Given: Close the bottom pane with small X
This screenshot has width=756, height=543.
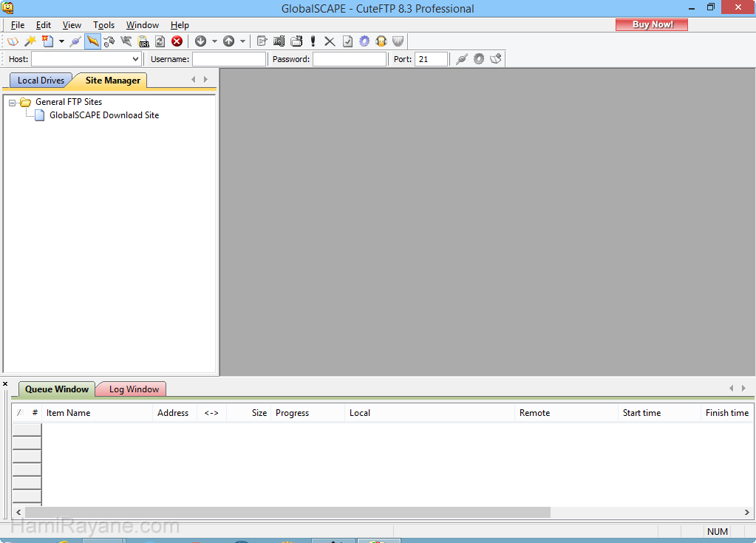Looking at the screenshot, I should coord(5,384).
